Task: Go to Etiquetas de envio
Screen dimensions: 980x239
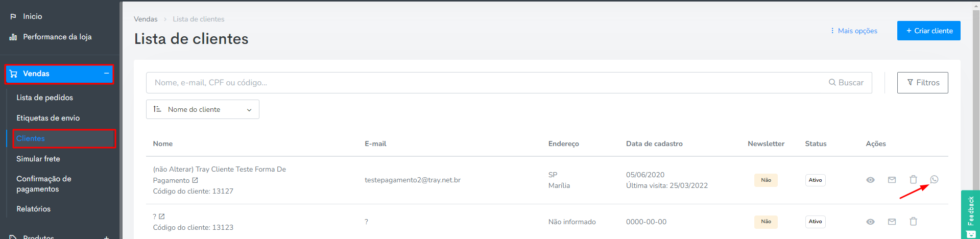Action: click(48, 118)
